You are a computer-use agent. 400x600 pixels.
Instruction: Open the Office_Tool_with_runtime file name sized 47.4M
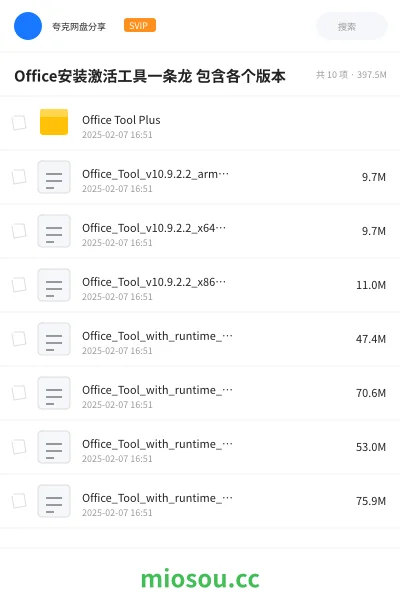pos(157,336)
